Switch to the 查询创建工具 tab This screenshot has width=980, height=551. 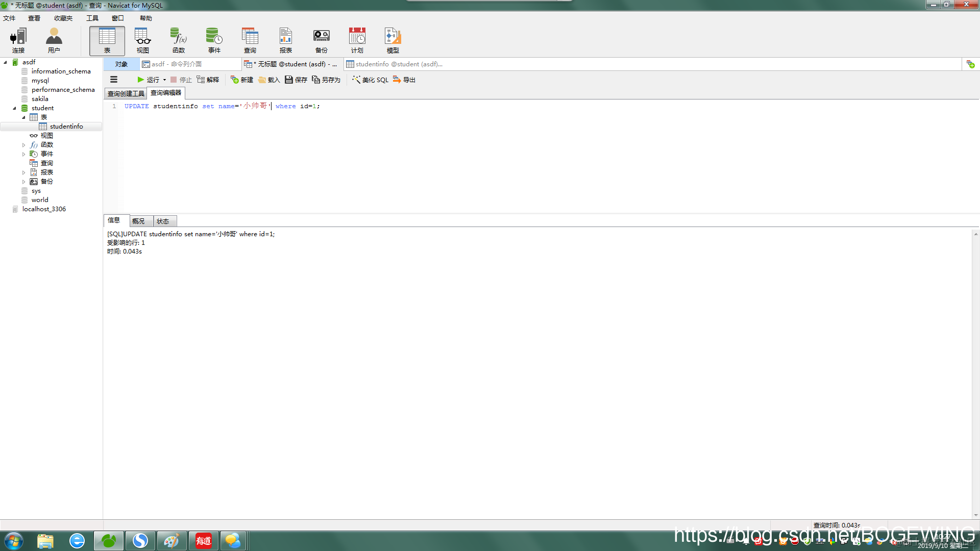tap(126, 93)
